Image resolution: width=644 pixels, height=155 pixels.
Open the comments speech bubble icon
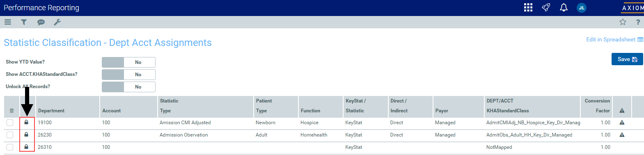click(x=41, y=22)
